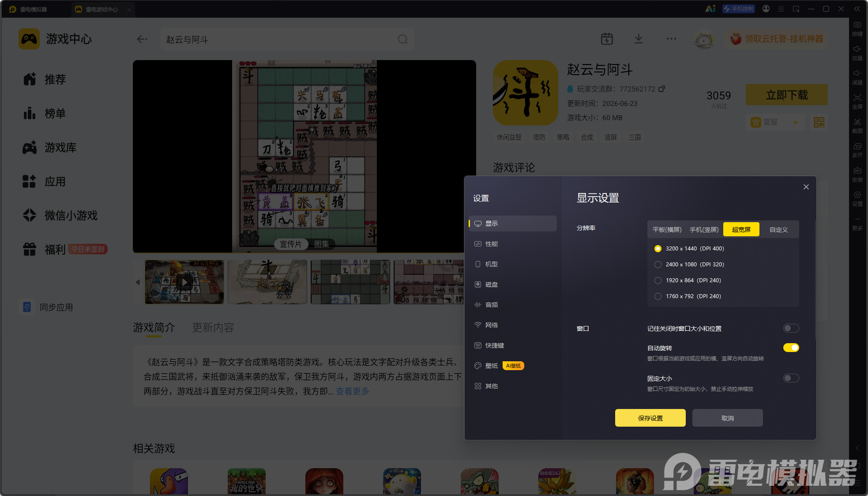
Task: Select the 2400 x 1080 resolution option
Action: click(x=689, y=265)
